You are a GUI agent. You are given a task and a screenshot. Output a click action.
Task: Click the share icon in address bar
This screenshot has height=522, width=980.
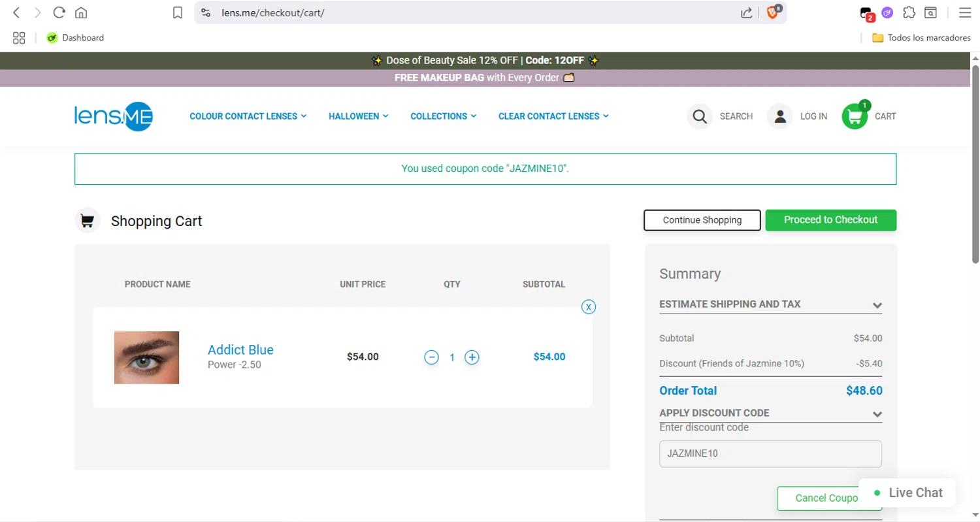[x=746, y=12]
